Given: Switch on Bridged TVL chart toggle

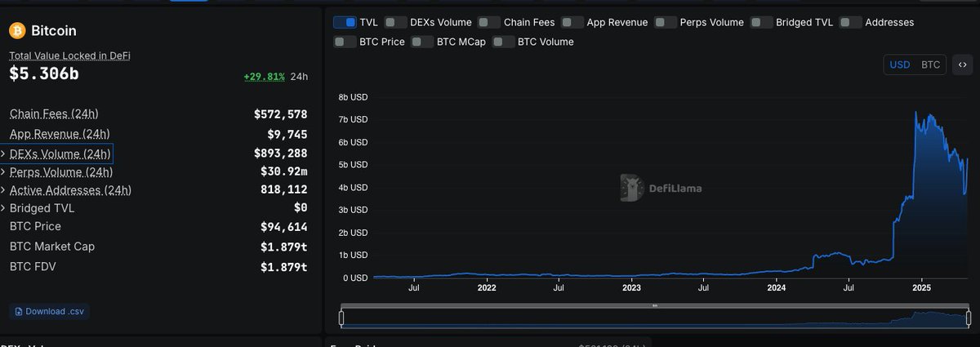Looking at the screenshot, I should [761, 23].
